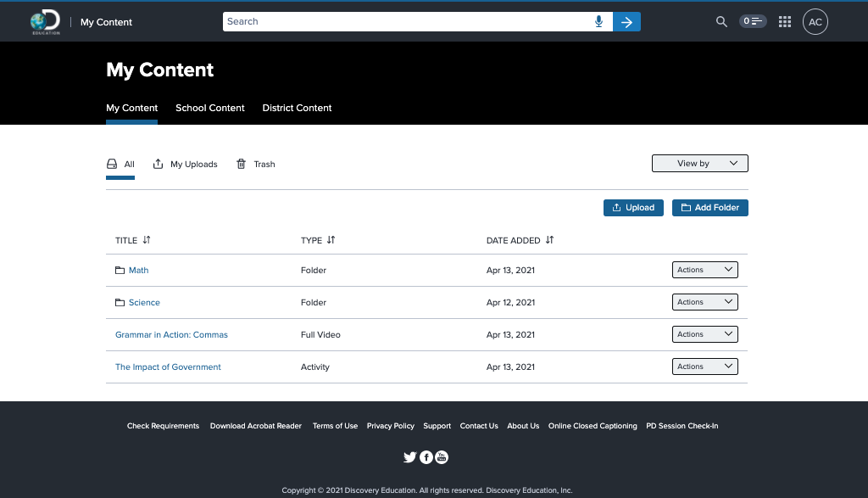The image size is (868, 498).
Task: Open the AC user profile avatar
Action: coord(815,22)
